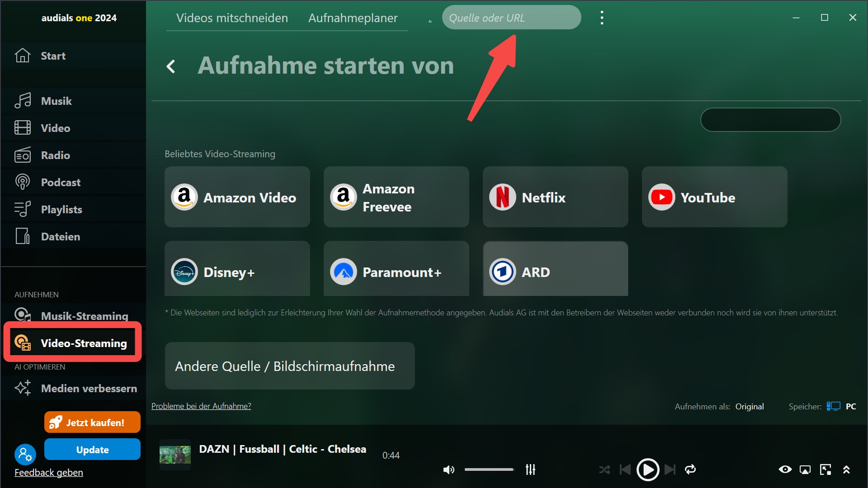
Task: Toggle shuffle playback
Action: 604,470
